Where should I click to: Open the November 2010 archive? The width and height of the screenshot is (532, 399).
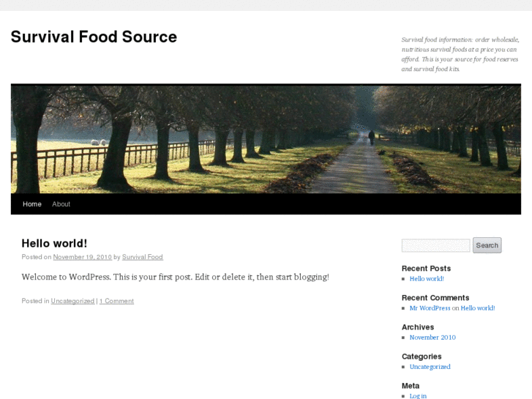tap(432, 338)
